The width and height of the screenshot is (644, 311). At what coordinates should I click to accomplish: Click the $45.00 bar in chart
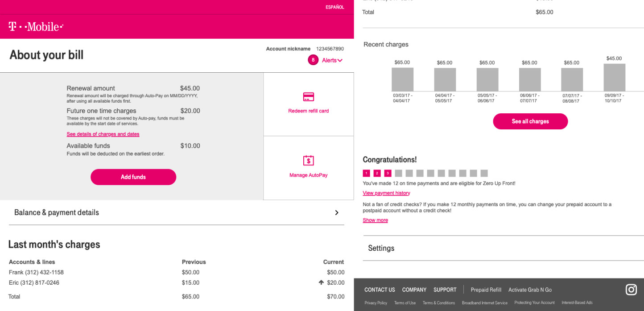pyautogui.click(x=614, y=78)
